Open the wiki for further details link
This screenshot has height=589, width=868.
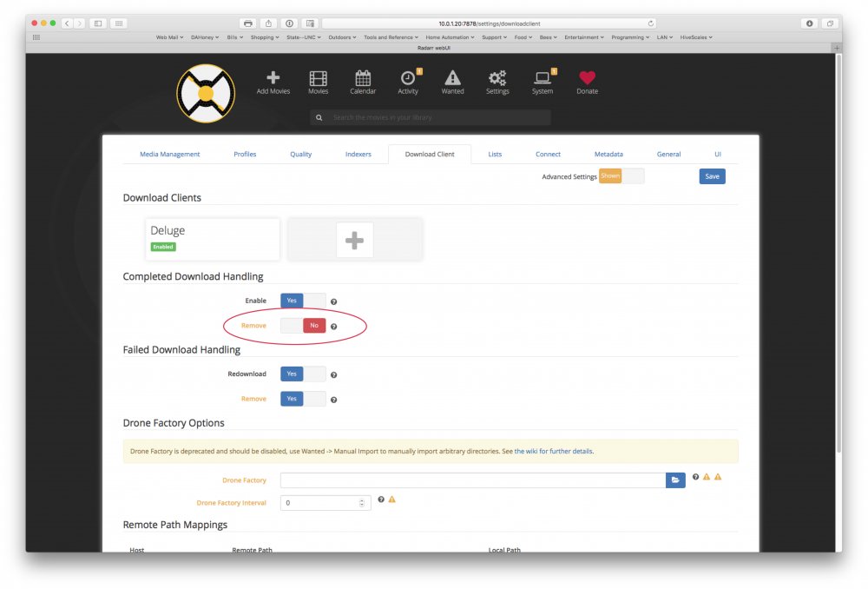click(553, 452)
